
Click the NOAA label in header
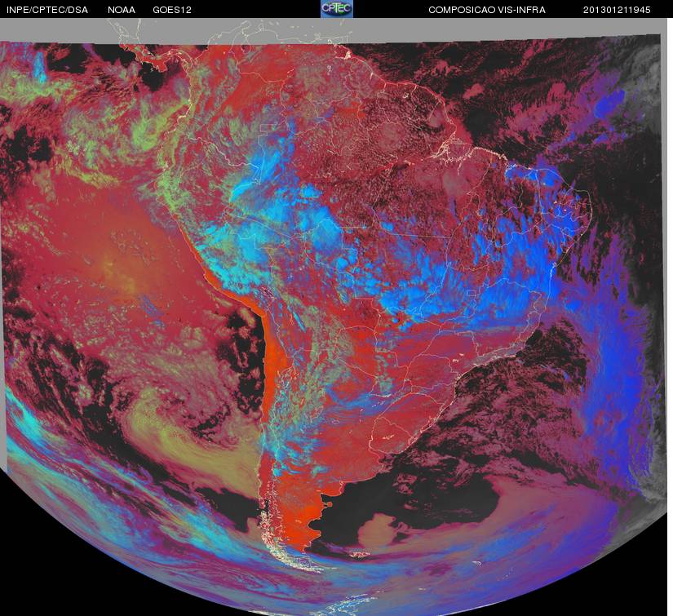point(122,10)
